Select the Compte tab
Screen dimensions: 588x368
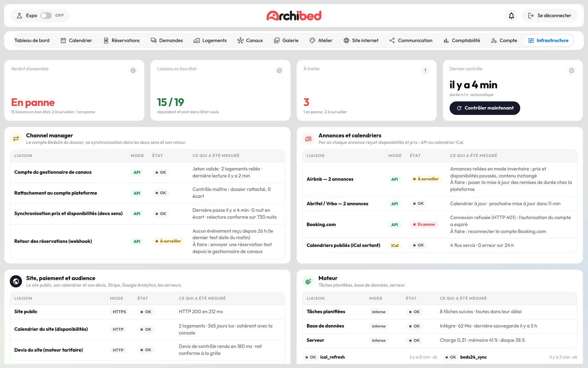504,40
